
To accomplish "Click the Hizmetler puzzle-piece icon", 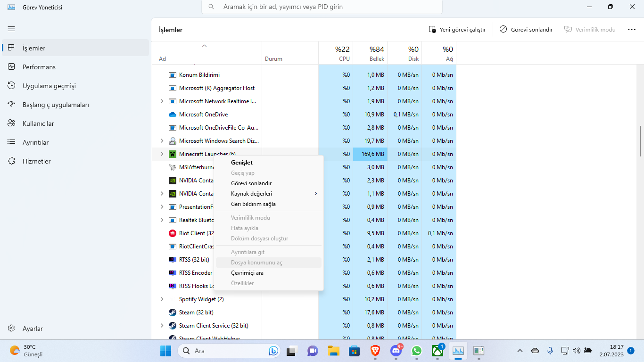I will click(12, 161).
